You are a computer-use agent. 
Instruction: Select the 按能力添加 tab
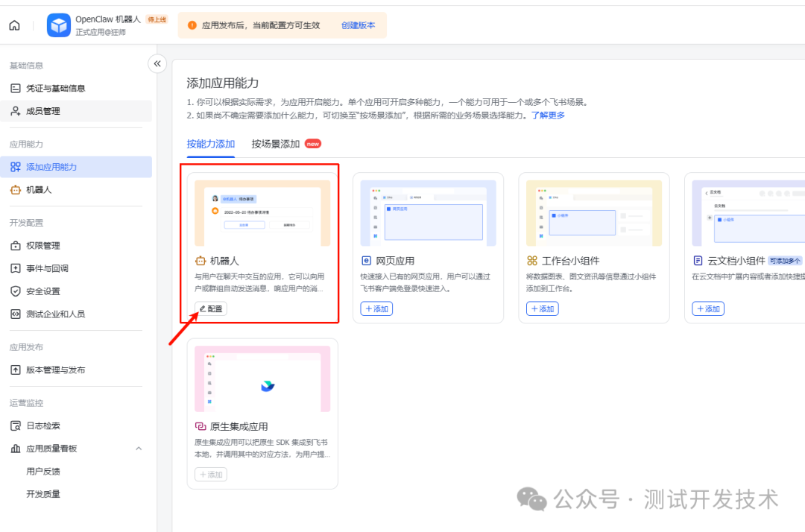click(x=212, y=143)
